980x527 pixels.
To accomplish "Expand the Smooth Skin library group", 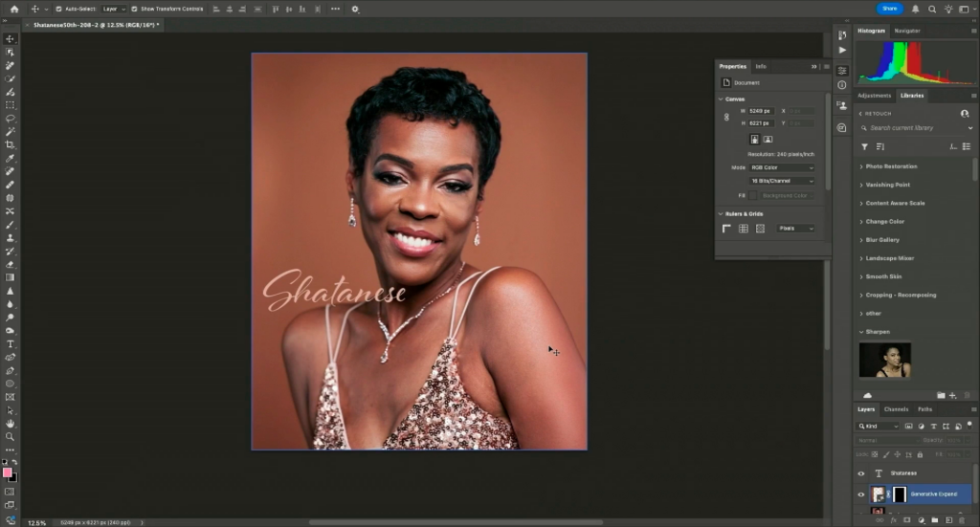I will pos(883,276).
